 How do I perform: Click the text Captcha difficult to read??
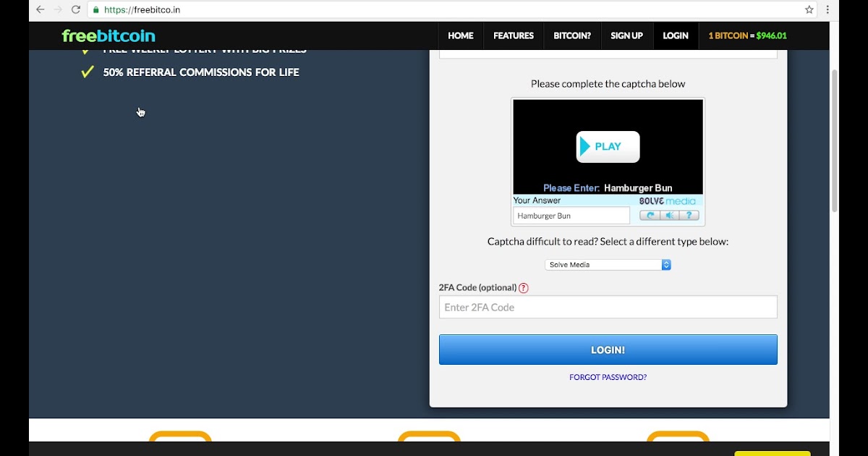click(x=542, y=242)
